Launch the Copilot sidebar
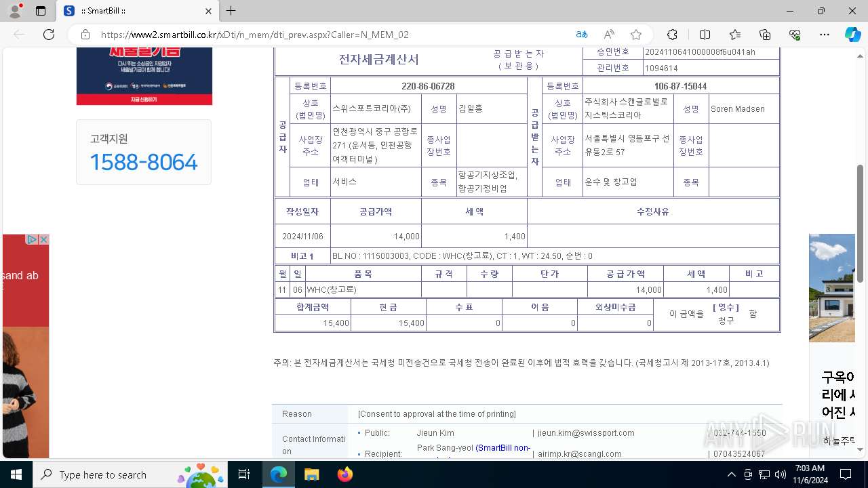The image size is (868, 488). pyautogui.click(x=852, y=35)
